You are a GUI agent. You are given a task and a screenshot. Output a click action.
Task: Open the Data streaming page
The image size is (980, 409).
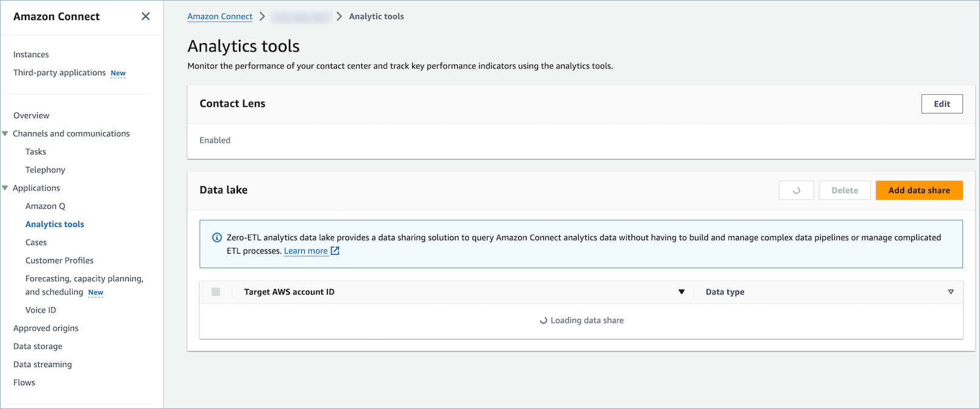(x=43, y=364)
